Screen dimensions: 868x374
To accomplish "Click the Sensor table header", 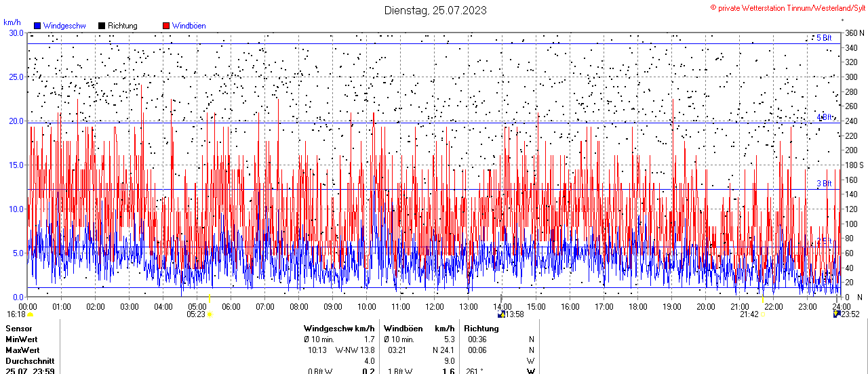I will pyautogui.click(x=18, y=328).
